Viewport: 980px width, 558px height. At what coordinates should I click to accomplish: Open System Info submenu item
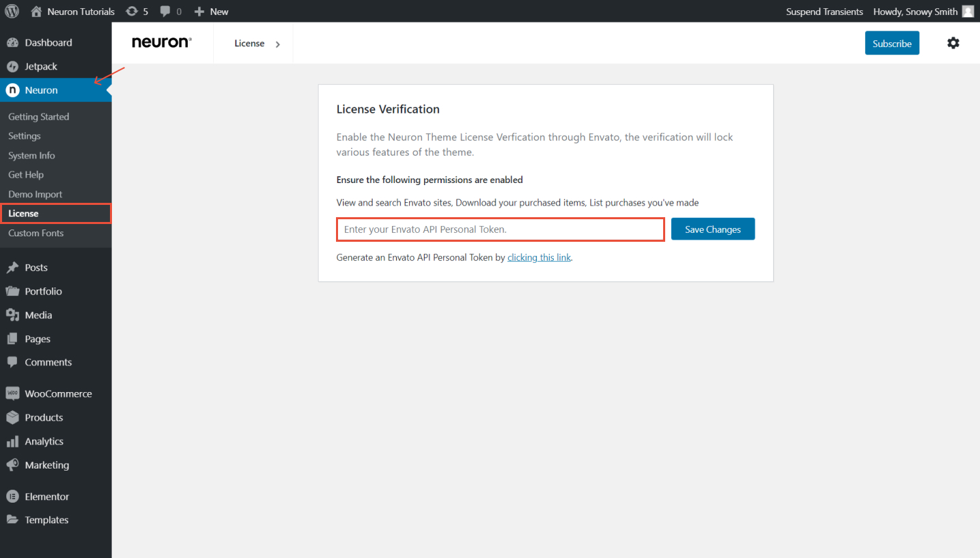[x=31, y=156]
